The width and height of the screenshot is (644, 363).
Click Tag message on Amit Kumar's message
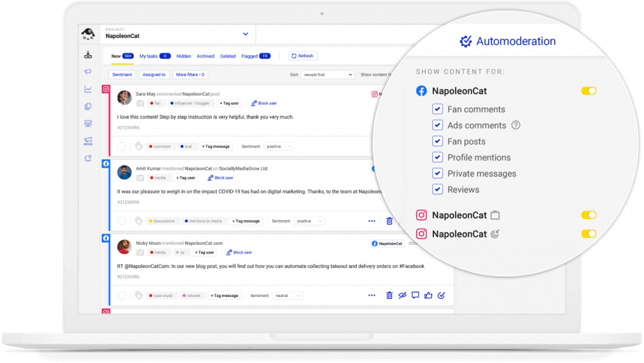click(x=246, y=221)
